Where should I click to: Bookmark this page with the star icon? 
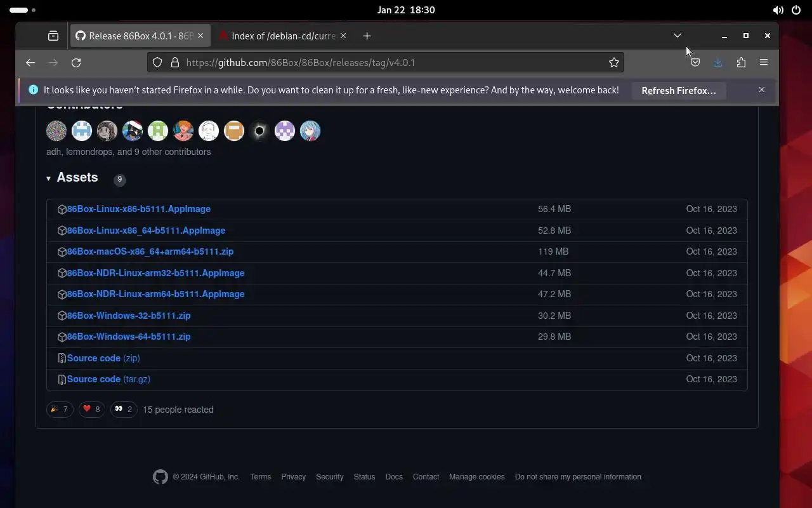(613, 62)
